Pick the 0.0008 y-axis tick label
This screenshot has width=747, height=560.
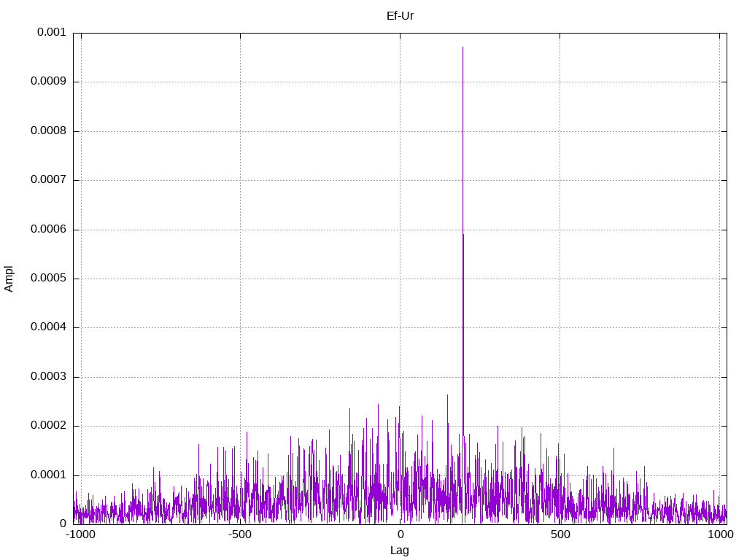[x=48, y=131]
